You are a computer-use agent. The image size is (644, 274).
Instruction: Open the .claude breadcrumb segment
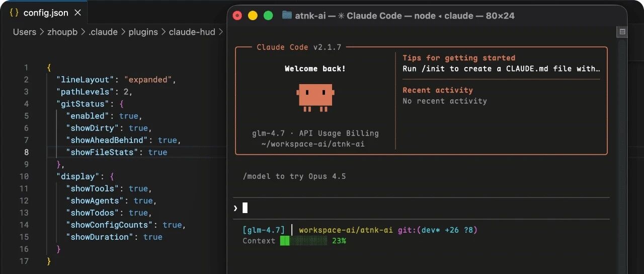coord(103,32)
